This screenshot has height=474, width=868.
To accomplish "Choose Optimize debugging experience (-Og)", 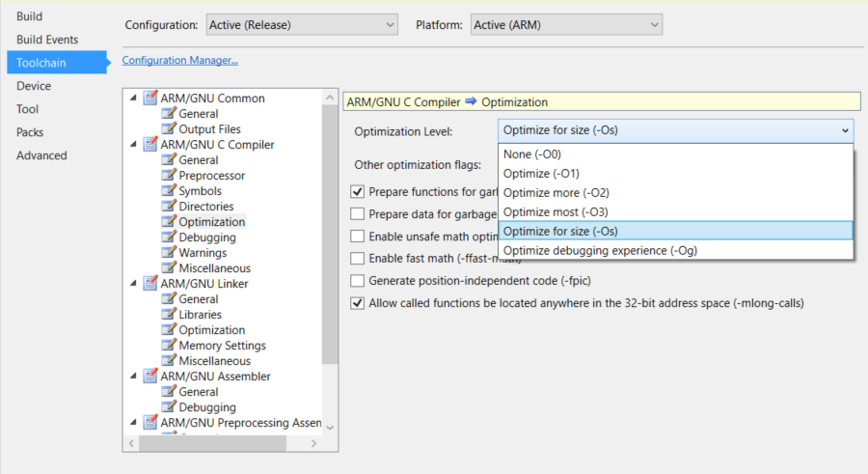I will 599,250.
